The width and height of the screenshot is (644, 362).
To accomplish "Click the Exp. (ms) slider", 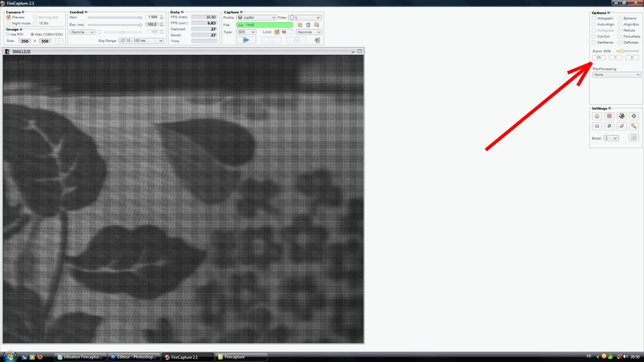I will tap(115, 25).
